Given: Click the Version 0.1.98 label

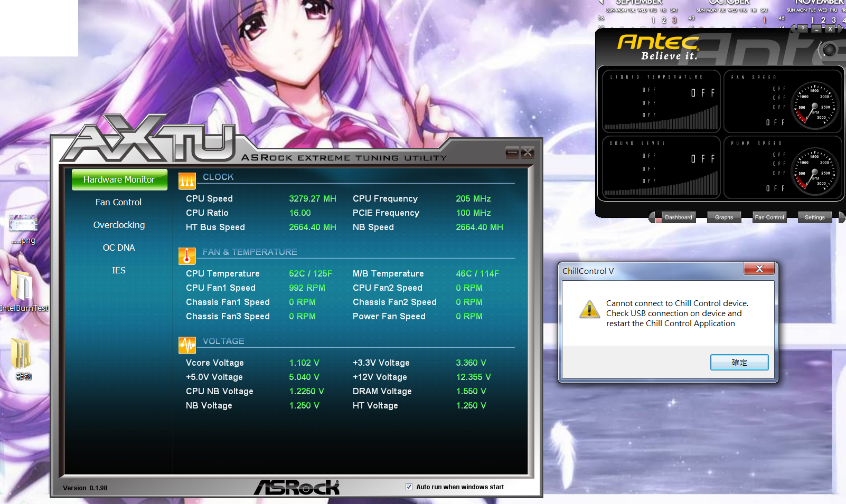Looking at the screenshot, I should click(x=85, y=488).
